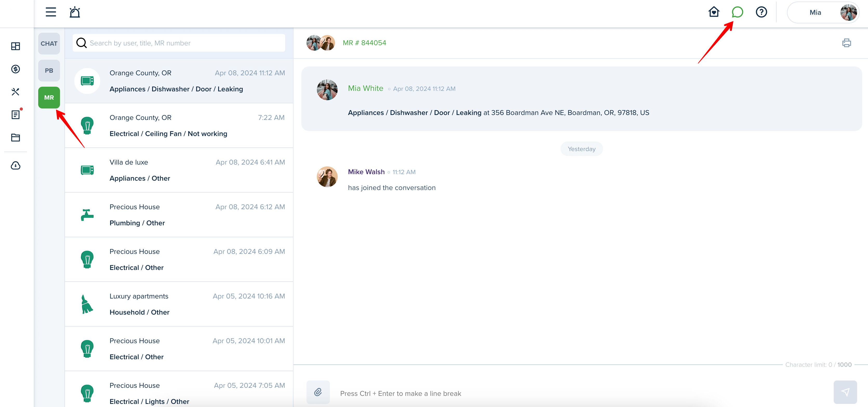
Task: Focus the search by user, title field
Action: coord(179,43)
